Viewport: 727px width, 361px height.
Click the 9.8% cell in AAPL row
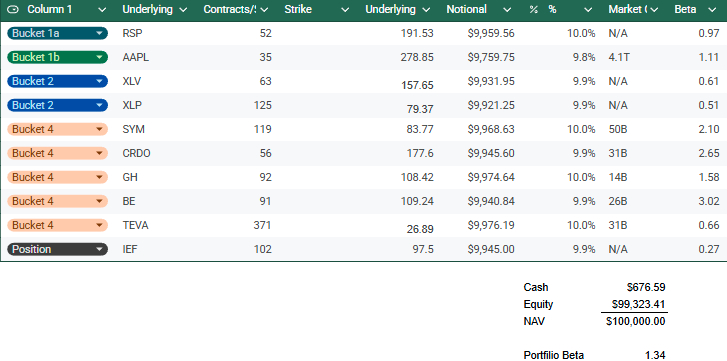click(x=584, y=57)
